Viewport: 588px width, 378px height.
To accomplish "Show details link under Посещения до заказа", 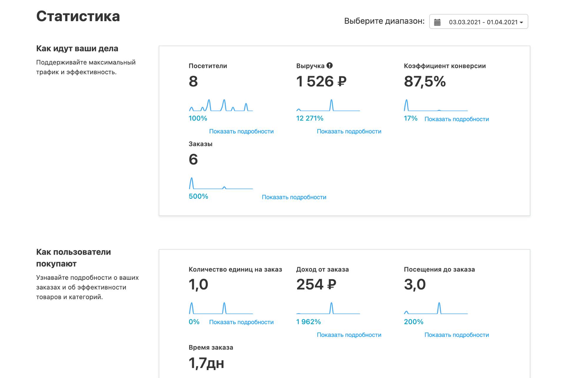I will (x=457, y=335).
